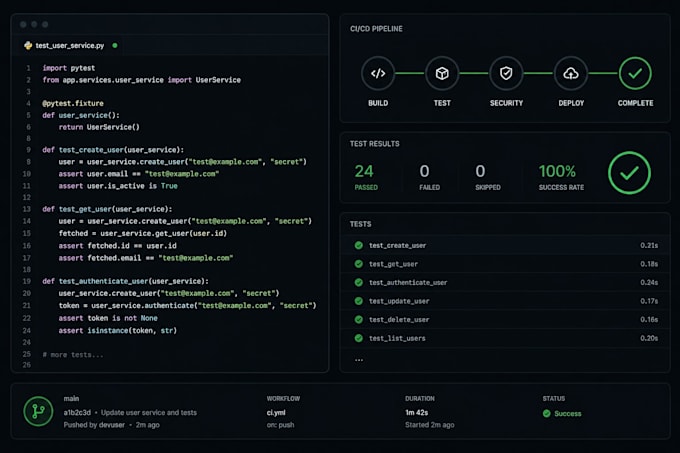Click the 'def test_get_user' definition line
Screen dimensions: 680x453
pos(107,209)
